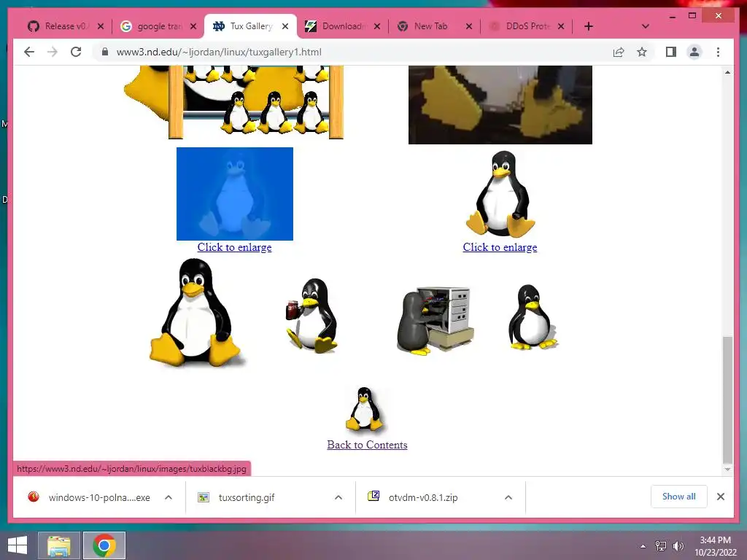
Task: Switch to the DDoS Protection tab
Action: 520,26
